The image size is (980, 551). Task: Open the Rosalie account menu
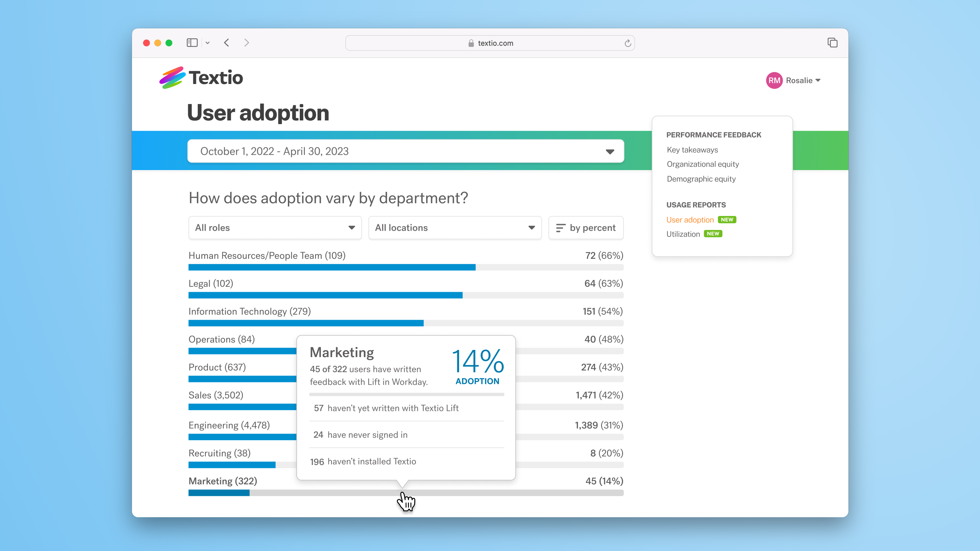803,80
